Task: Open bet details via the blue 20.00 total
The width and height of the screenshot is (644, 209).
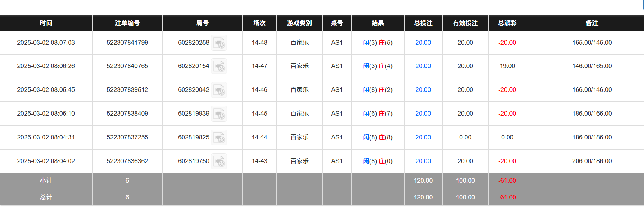Action: point(423,43)
